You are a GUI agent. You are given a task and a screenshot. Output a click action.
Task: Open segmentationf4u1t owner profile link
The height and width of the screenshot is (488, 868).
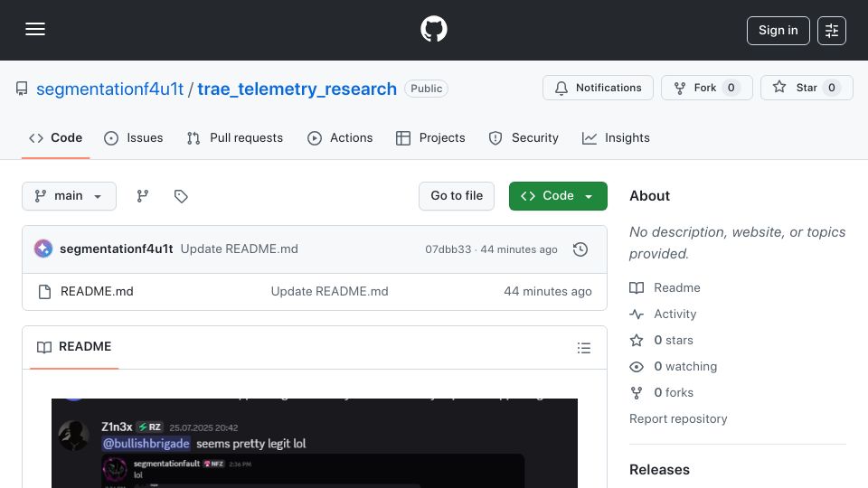(109, 89)
